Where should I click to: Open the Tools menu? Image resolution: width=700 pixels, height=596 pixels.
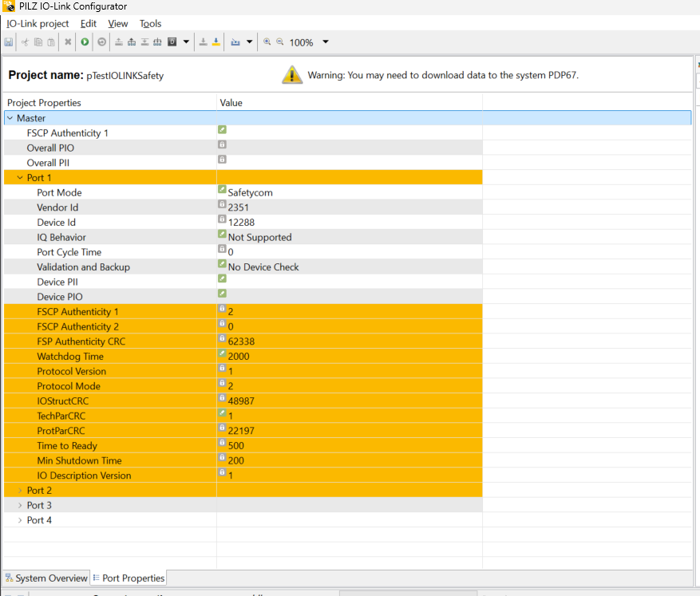(x=150, y=24)
